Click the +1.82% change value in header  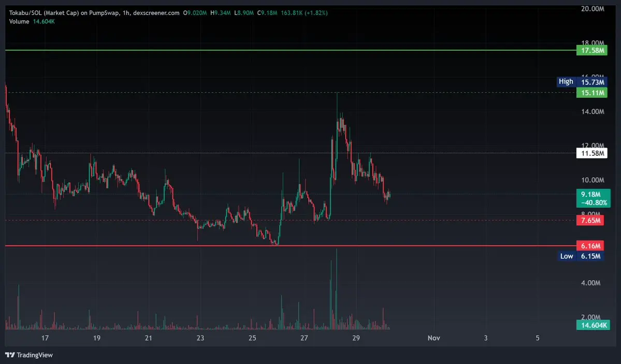click(315, 13)
